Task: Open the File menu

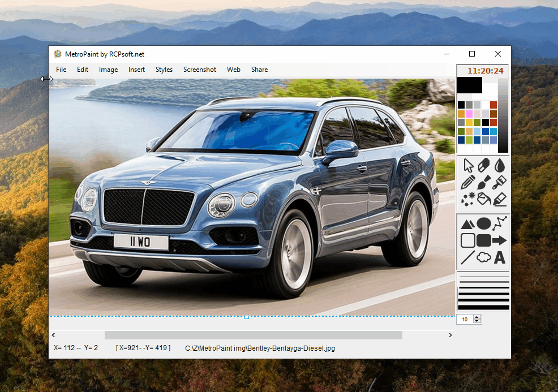Action: [61, 70]
